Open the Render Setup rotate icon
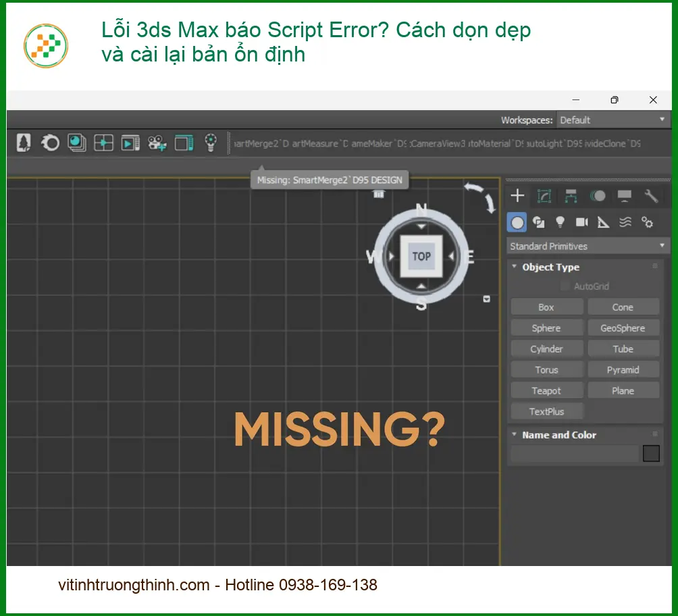 pos(50,143)
